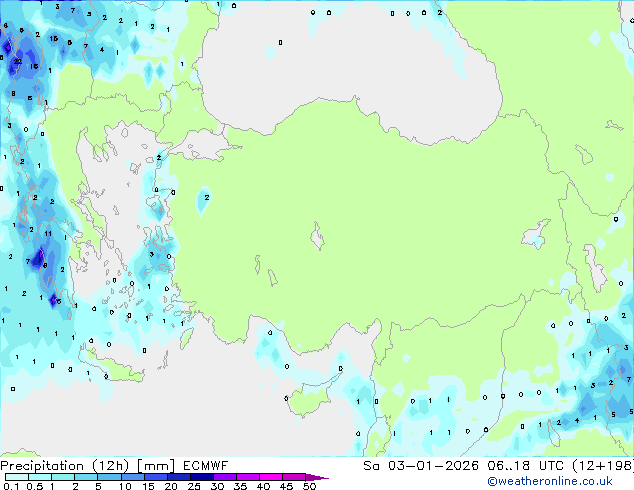This screenshot has height=490, width=634.
Task: Click the 'Precipitation (12h)' title text
Action: [65, 466]
